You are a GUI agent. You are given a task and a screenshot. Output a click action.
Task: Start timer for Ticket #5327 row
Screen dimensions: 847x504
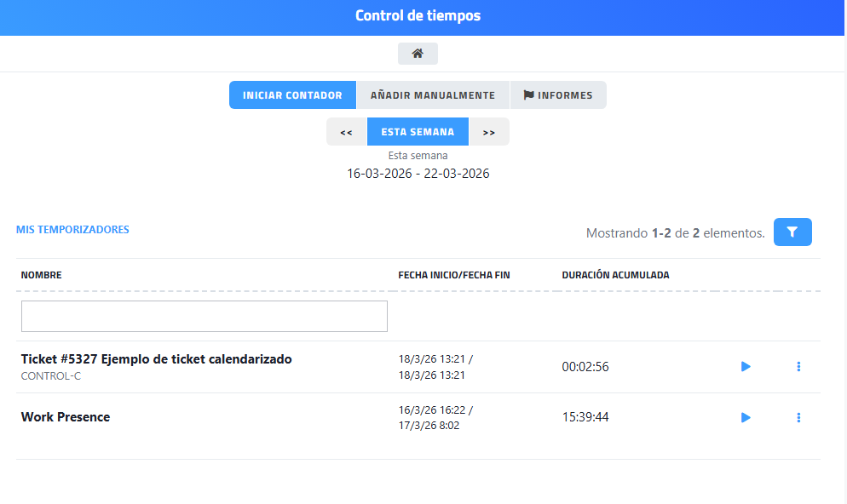point(746,367)
